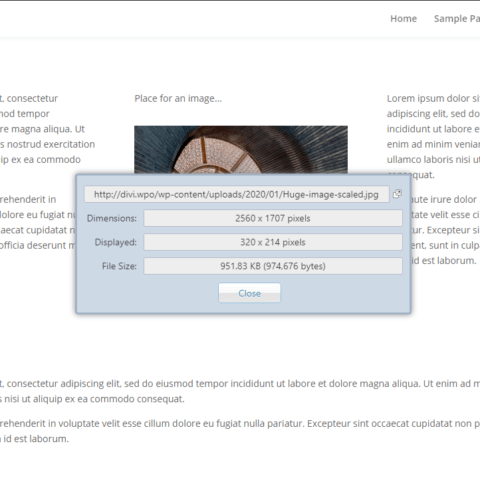The image size is (480, 500).
Task: Click the File Size label
Action: pos(119,266)
